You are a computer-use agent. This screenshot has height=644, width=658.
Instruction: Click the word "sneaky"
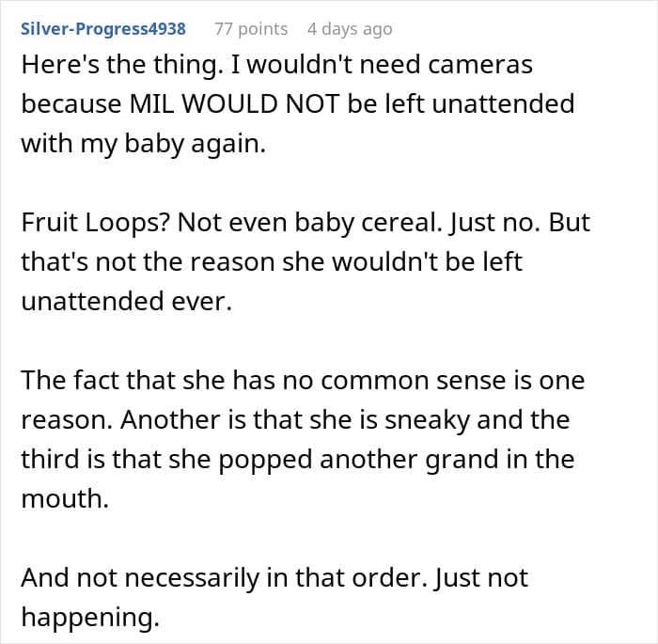[428, 420]
